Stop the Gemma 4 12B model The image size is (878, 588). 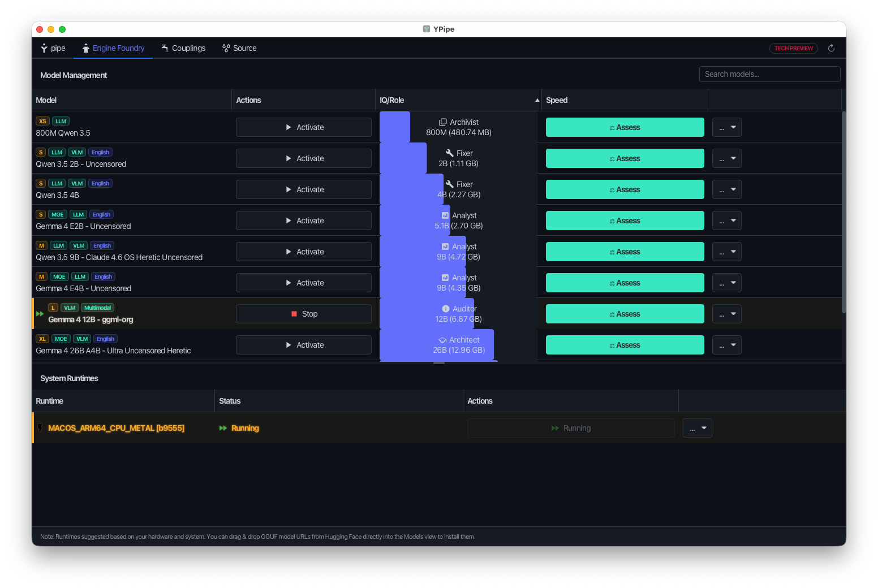pos(304,314)
